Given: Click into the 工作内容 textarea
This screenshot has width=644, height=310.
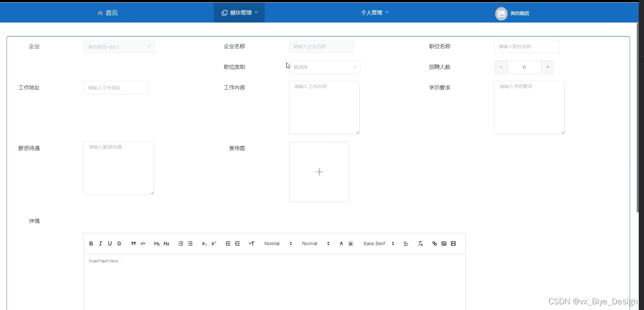Looking at the screenshot, I should (x=324, y=107).
